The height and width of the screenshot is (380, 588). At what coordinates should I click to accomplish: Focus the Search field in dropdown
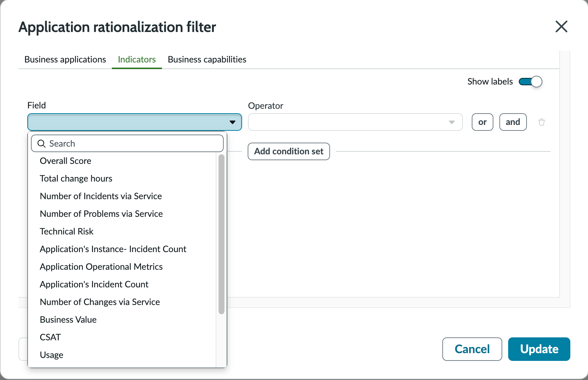point(127,143)
